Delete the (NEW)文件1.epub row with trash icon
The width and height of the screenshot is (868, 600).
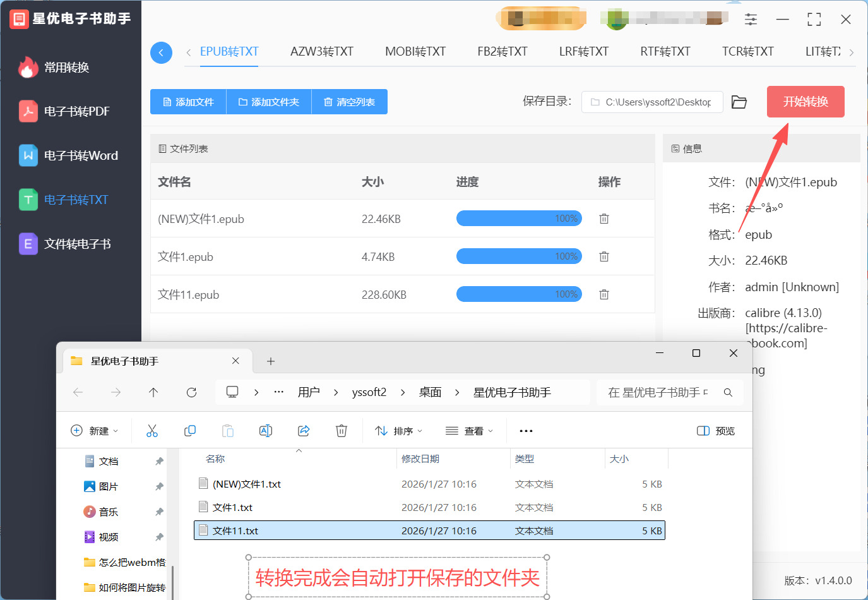(603, 219)
